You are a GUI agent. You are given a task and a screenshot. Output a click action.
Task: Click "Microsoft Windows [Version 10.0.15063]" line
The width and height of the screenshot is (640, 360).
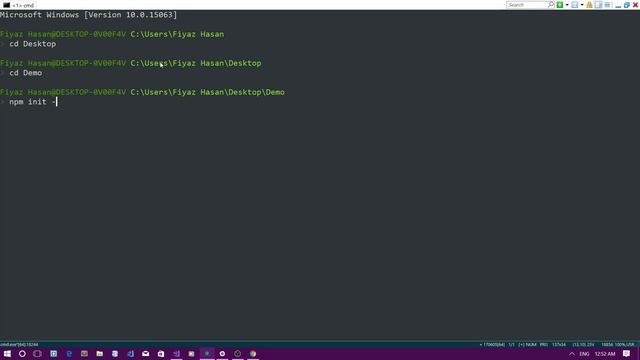click(x=89, y=15)
